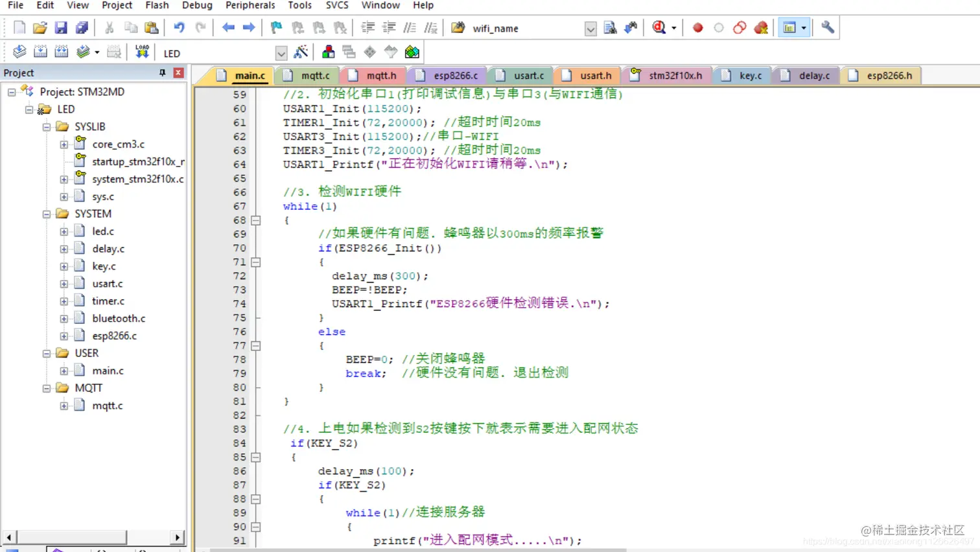Create a new file via toolbar icon
This screenshot has width=980, height=552.
click(x=19, y=28)
